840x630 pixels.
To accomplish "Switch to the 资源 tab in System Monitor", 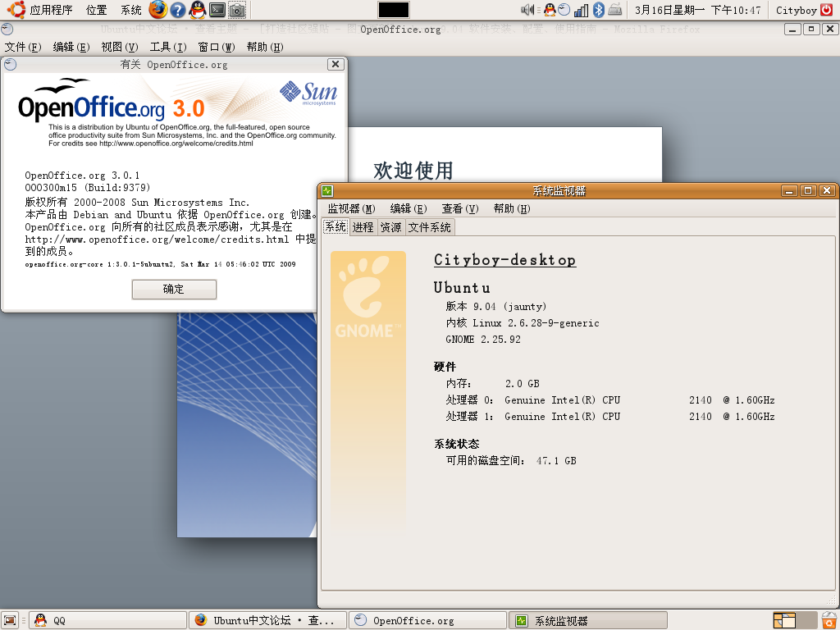I will (391, 227).
